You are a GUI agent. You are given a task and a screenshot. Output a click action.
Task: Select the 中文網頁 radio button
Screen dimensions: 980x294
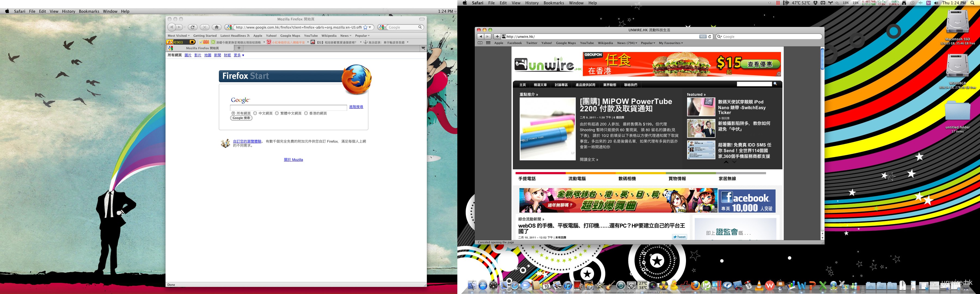(x=255, y=113)
